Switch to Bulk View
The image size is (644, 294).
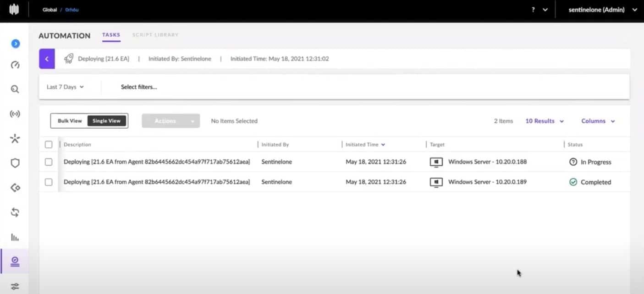[70, 121]
